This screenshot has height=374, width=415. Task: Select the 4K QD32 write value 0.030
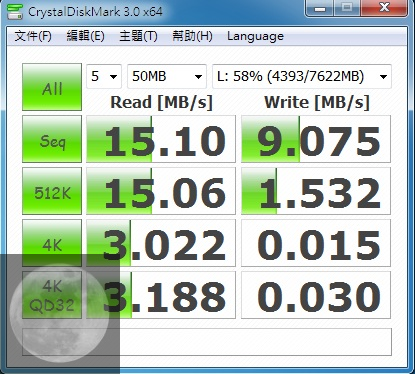click(316, 295)
